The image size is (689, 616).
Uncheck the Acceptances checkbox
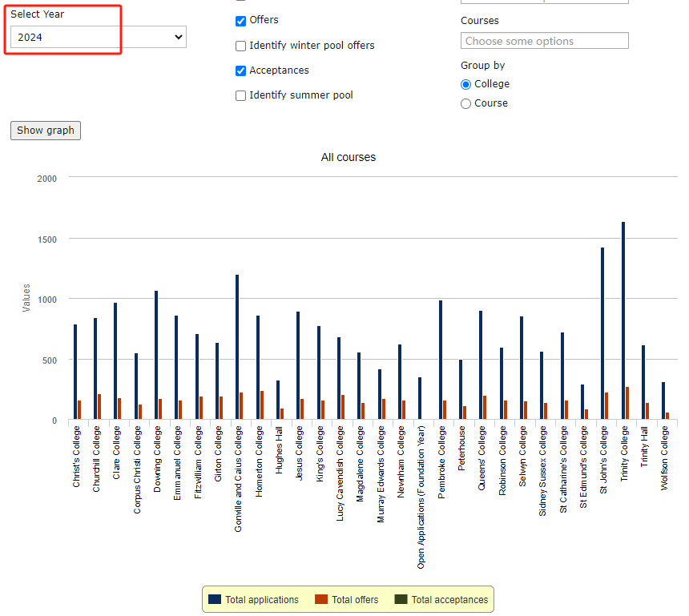(x=241, y=70)
